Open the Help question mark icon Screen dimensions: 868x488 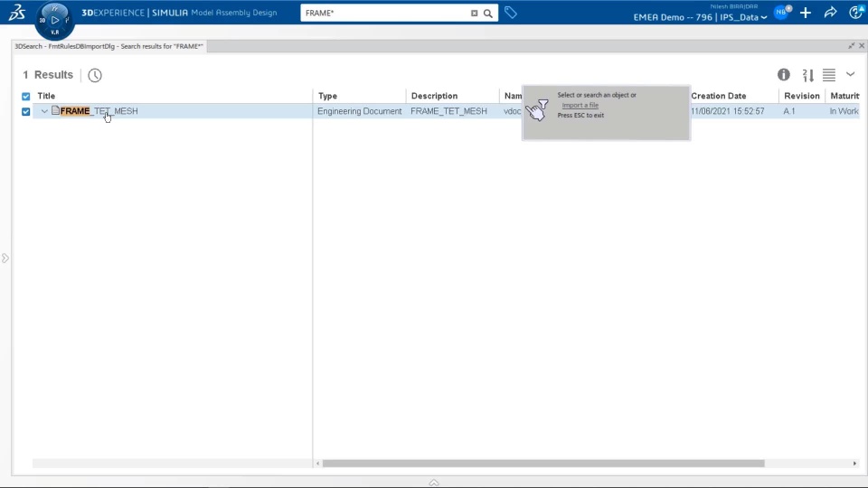[856, 12]
